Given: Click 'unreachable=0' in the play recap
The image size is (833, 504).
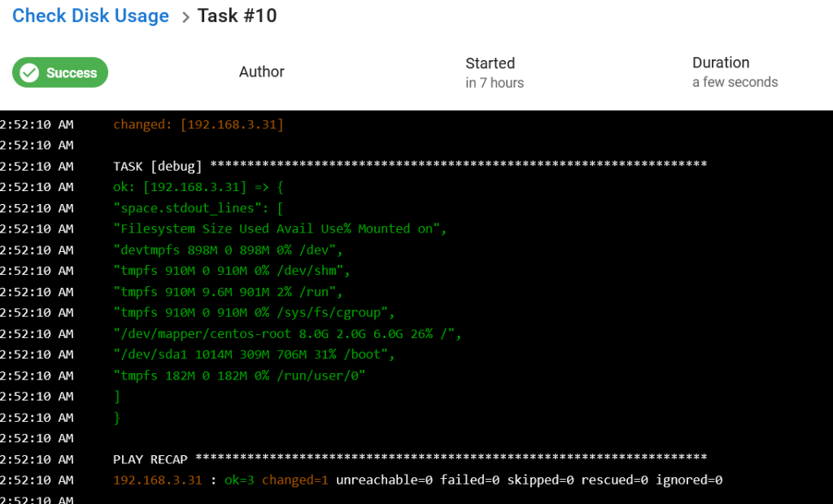Looking at the screenshot, I should click(384, 480).
